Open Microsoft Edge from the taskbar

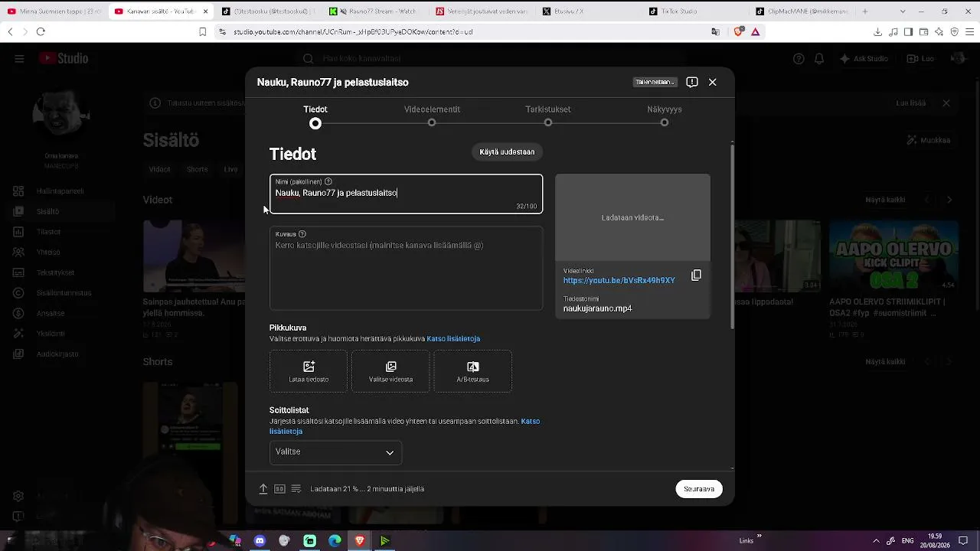click(x=335, y=541)
